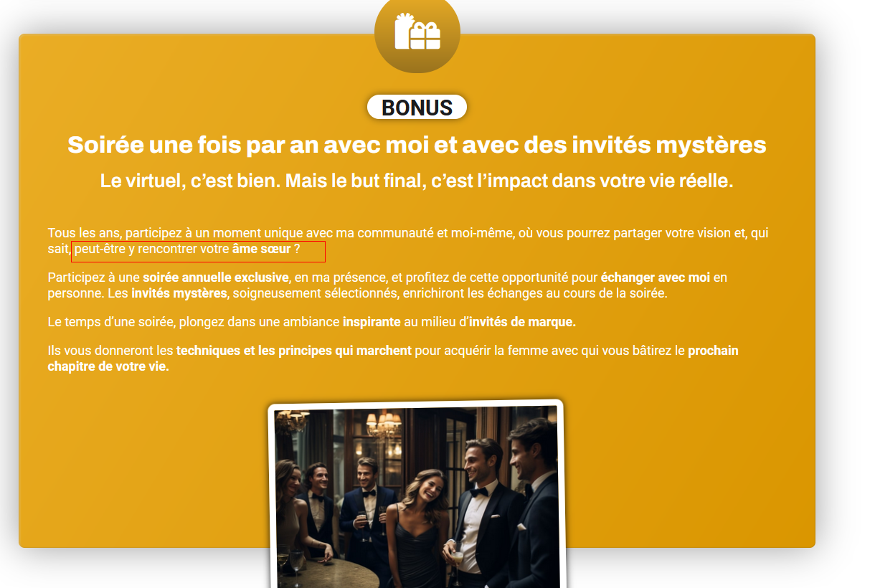
Task: Click the subtitle 'Le virtuel, c'est bien'
Action: 417,181
